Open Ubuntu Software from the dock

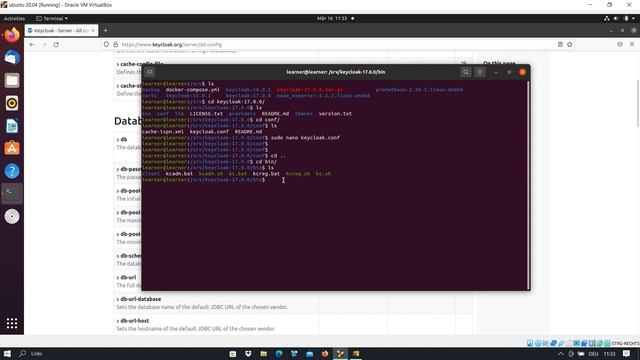(12, 148)
